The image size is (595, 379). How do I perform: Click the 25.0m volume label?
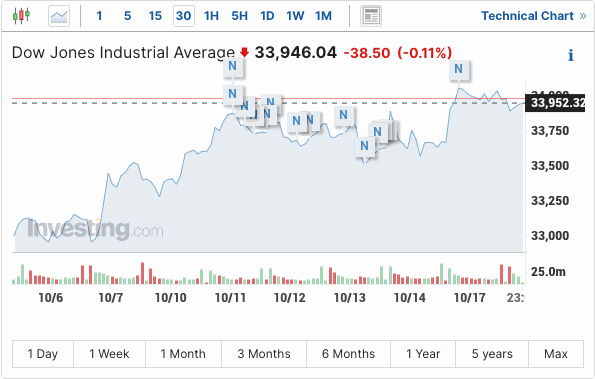coord(548,272)
